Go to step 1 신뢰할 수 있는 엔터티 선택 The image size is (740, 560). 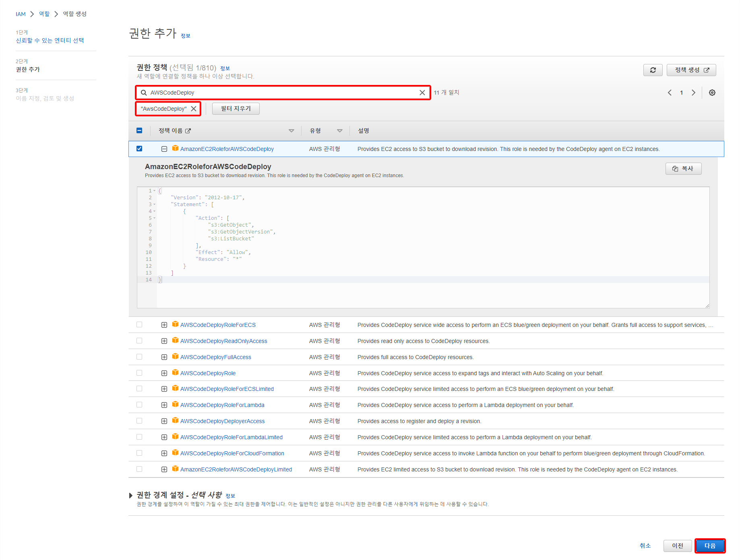(x=50, y=40)
